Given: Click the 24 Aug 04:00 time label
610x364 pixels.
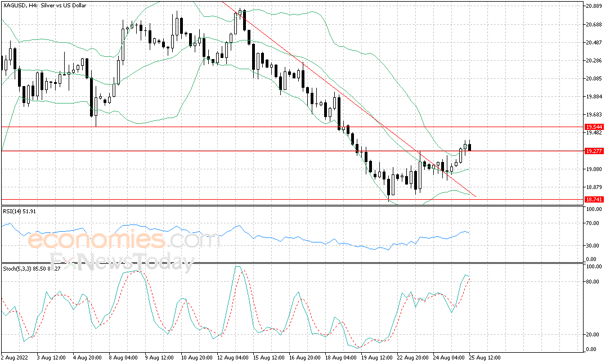Looking at the screenshot, I should [448, 358].
